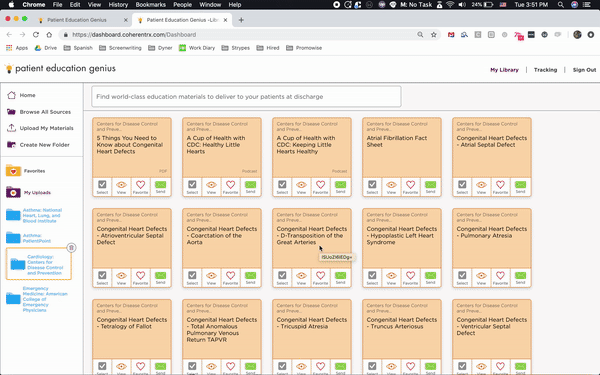This screenshot has width=600, height=375.
Task: View the Atrial Fibrillation Fact Sheet
Action: 391,187
